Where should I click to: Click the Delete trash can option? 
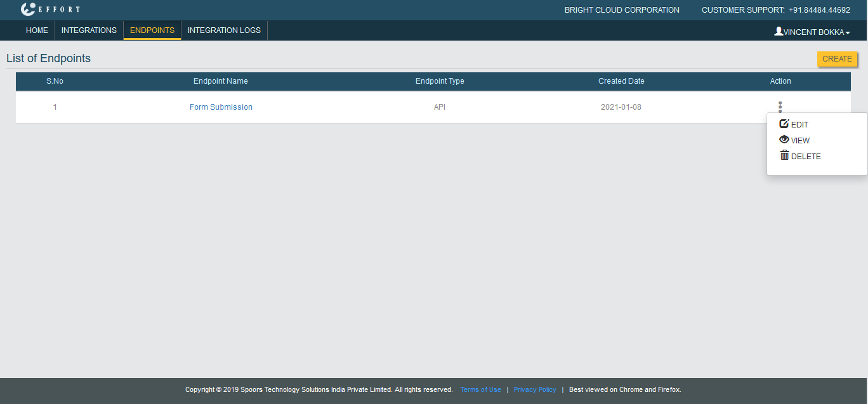785,156
